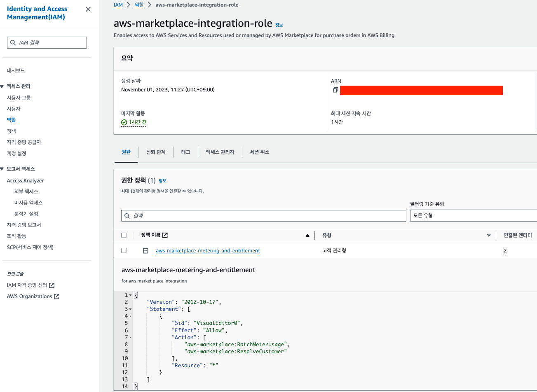Open the 액세스 관리자 tab
The image size is (537, 392).
(220, 152)
